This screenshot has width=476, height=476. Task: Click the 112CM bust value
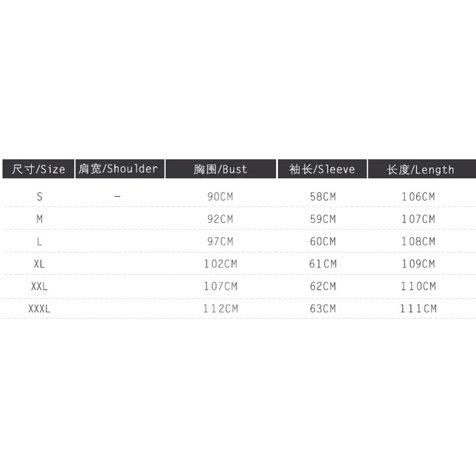tap(220, 309)
